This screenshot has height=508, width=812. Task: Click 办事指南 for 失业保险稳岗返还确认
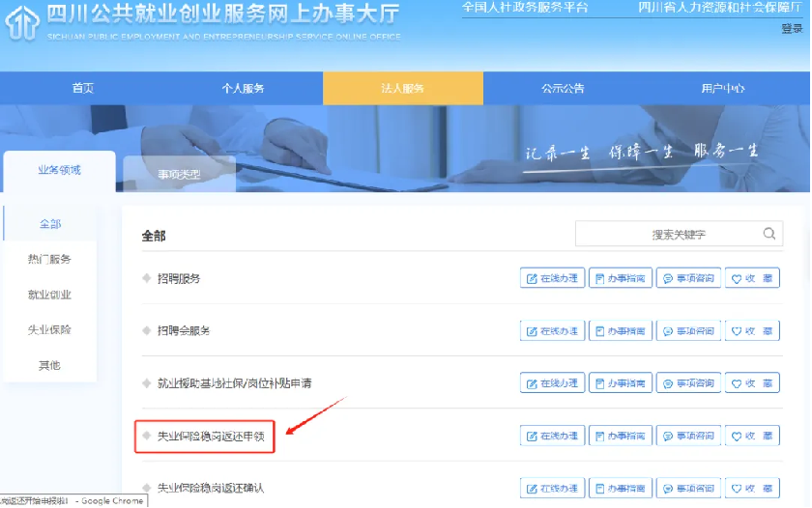pyautogui.click(x=621, y=489)
